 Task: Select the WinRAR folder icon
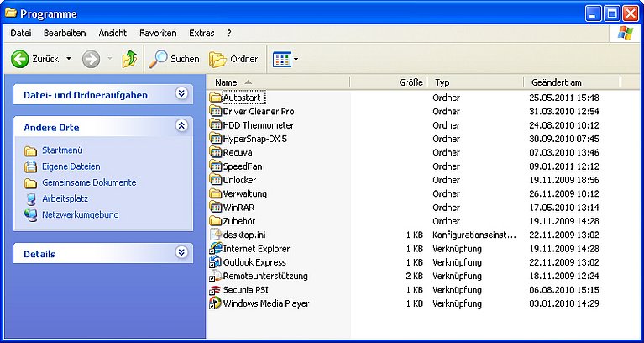click(x=216, y=208)
